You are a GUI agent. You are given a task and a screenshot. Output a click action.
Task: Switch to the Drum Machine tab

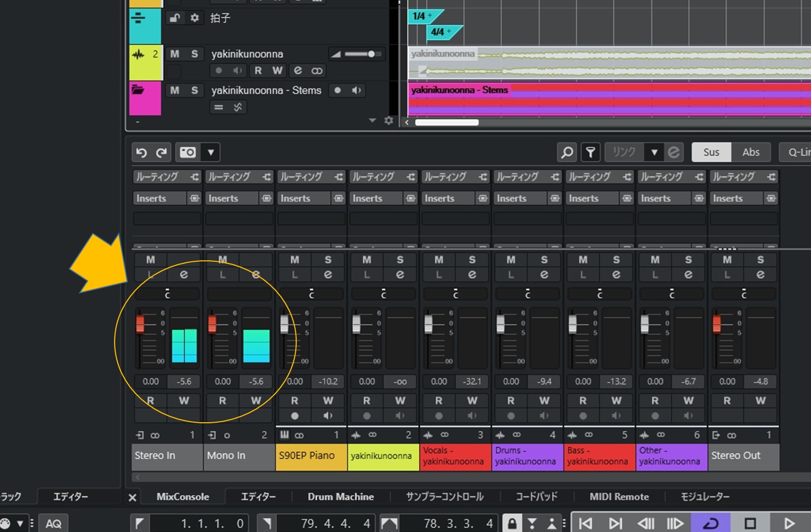(x=341, y=497)
